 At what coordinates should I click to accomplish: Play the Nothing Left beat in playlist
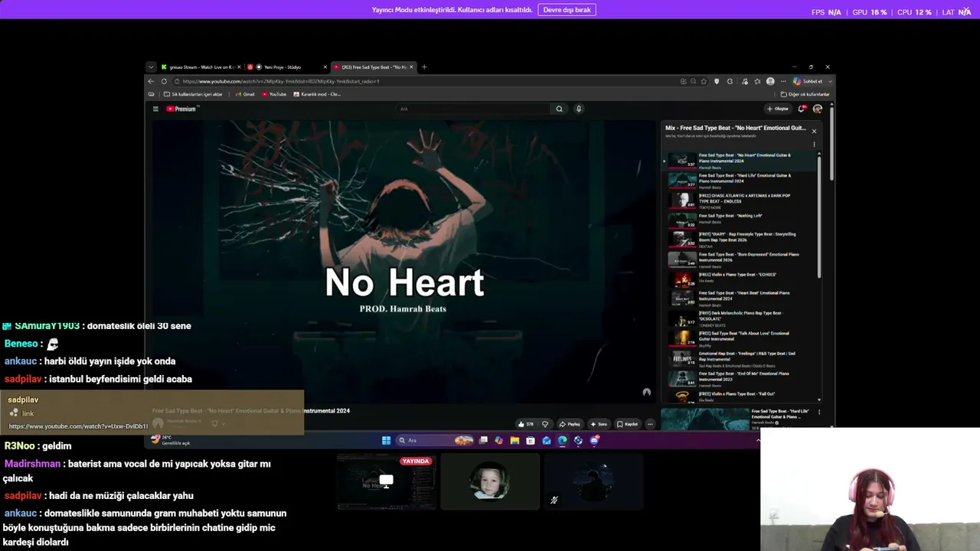tap(741, 219)
